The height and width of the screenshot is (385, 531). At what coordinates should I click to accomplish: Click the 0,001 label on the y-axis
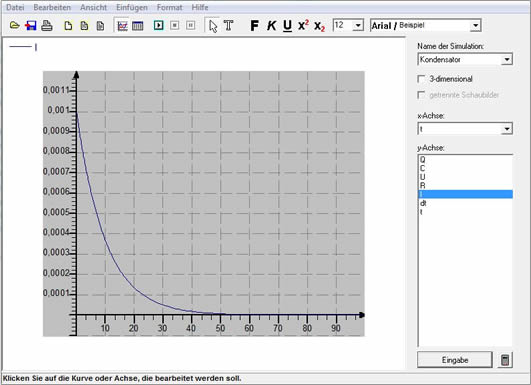click(x=58, y=110)
